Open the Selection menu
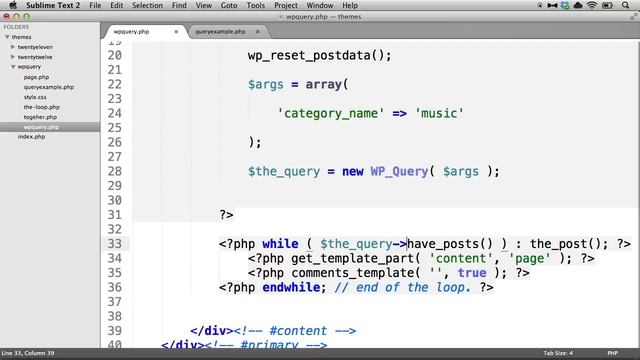The height and width of the screenshot is (360, 640). [x=147, y=5]
